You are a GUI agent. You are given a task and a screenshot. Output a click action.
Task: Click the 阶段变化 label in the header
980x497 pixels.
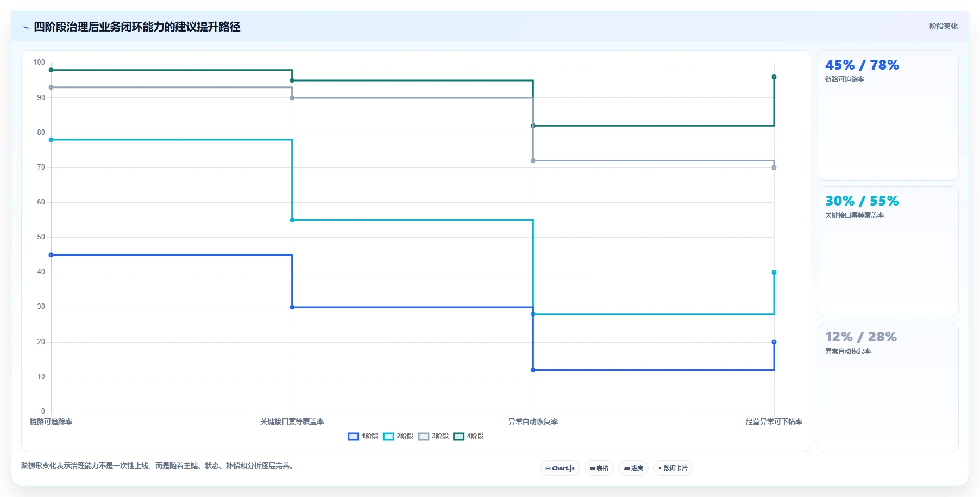pyautogui.click(x=943, y=26)
